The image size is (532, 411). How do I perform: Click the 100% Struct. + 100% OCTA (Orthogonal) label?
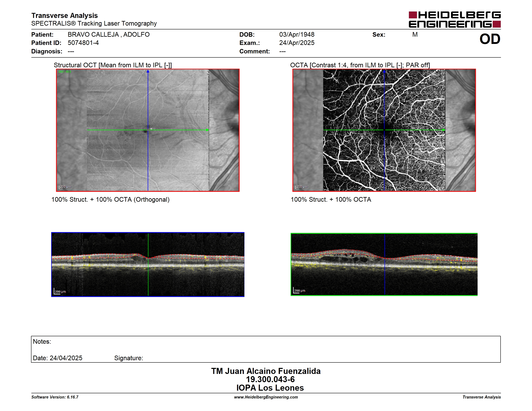[110, 200]
